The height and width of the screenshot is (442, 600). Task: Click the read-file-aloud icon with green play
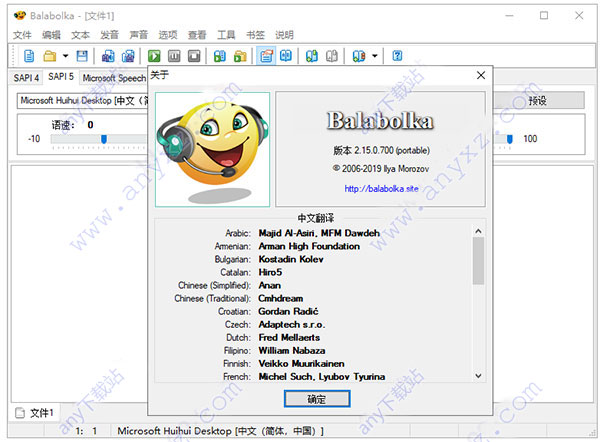(220, 56)
